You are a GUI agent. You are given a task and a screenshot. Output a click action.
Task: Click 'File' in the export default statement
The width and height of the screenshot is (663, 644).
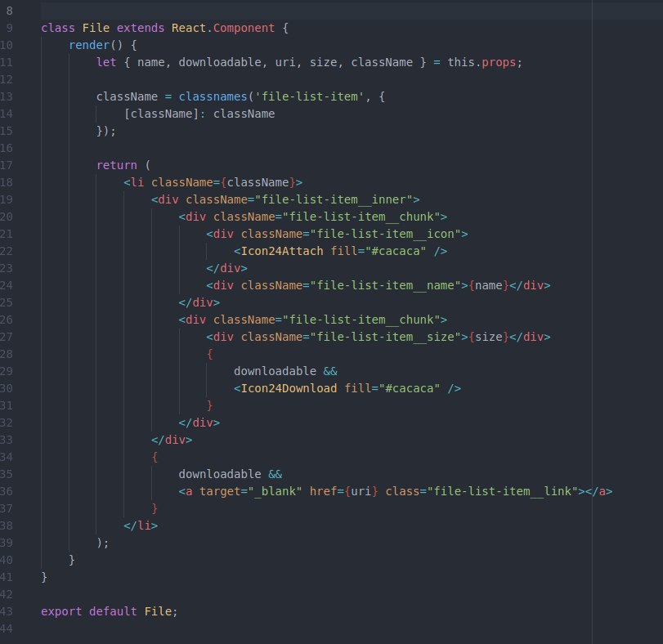click(x=158, y=612)
